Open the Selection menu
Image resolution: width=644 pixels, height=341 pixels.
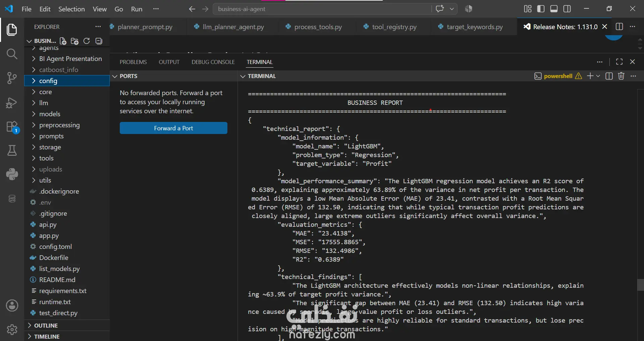pyautogui.click(x=71, y=9)
